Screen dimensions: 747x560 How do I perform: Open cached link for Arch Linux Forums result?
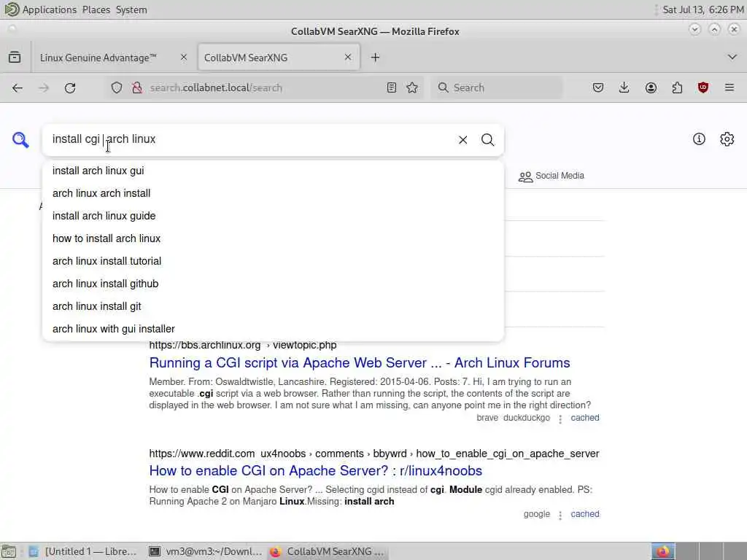click(584, 418)
